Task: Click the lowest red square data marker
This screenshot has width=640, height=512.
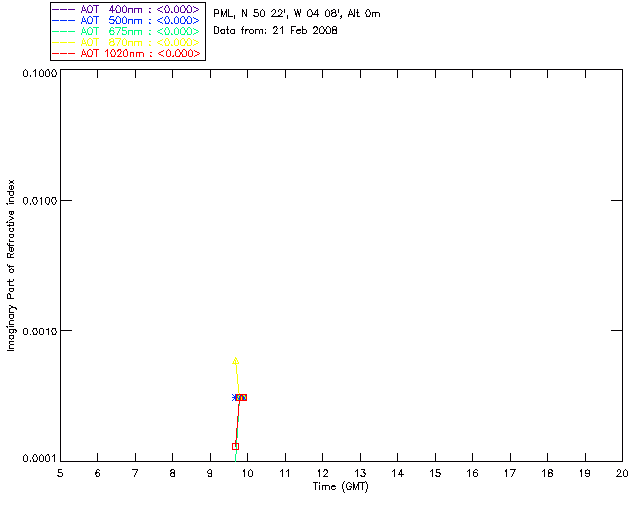Action: point(235,446)
